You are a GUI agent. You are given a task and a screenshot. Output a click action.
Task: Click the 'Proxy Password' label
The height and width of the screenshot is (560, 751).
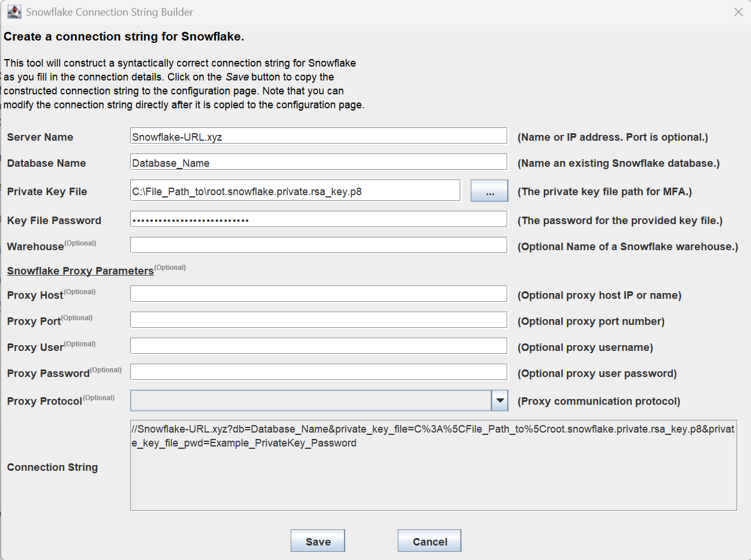coord(48,374)
